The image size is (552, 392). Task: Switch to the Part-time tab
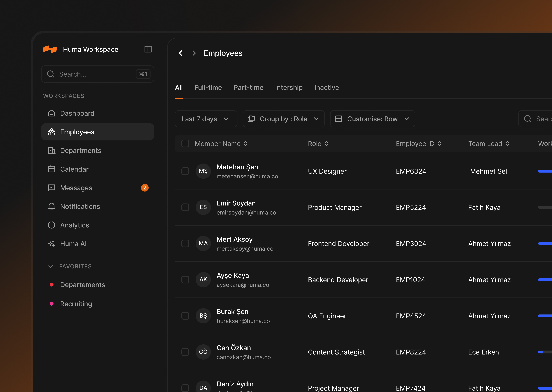click(249, 87)
